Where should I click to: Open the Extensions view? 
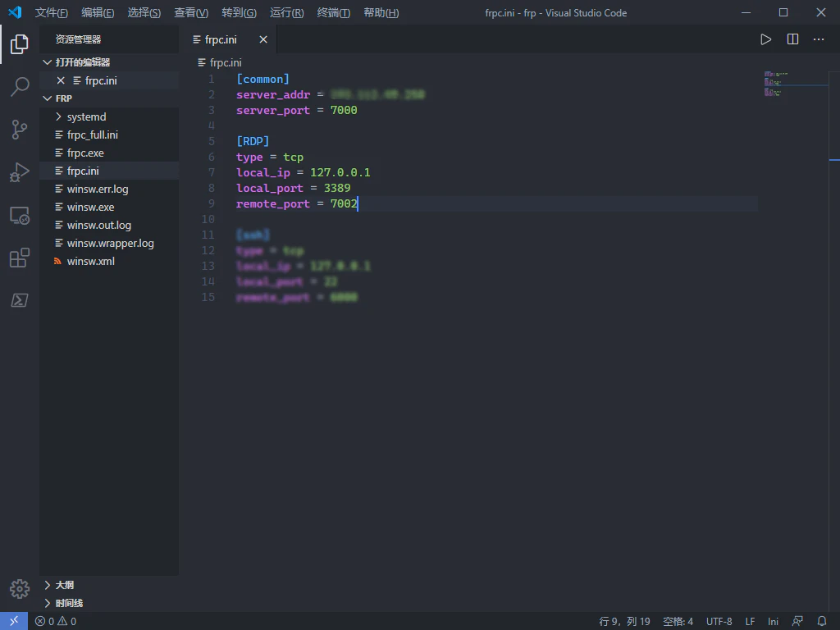point(20,258)
